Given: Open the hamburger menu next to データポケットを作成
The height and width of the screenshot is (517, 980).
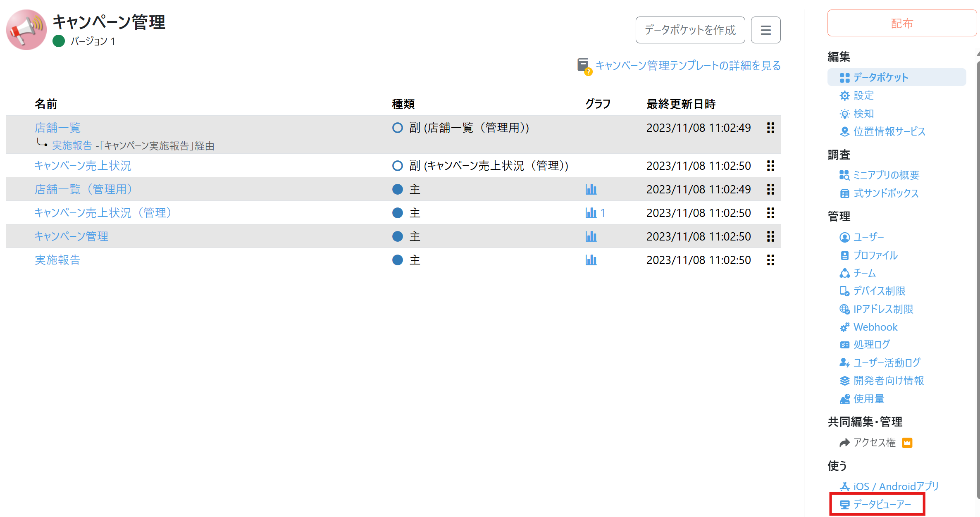Looking at the screenshot, I should (x=765, y=30).
